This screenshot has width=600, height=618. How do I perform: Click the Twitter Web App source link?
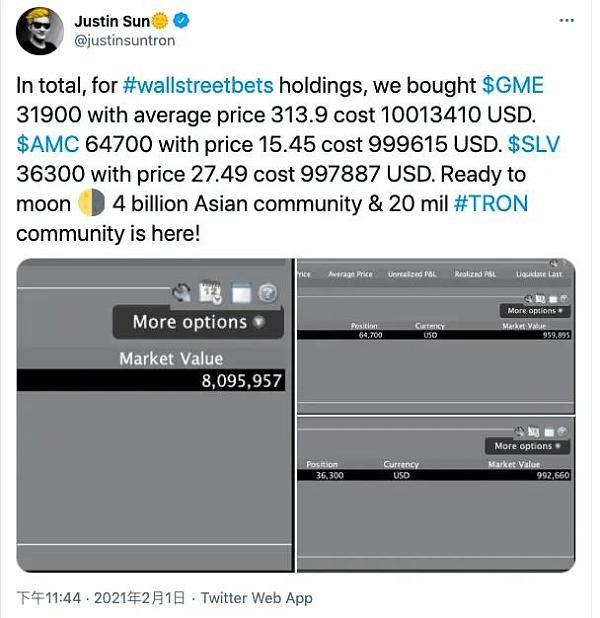pyautogui.click(x=257, y=598)
